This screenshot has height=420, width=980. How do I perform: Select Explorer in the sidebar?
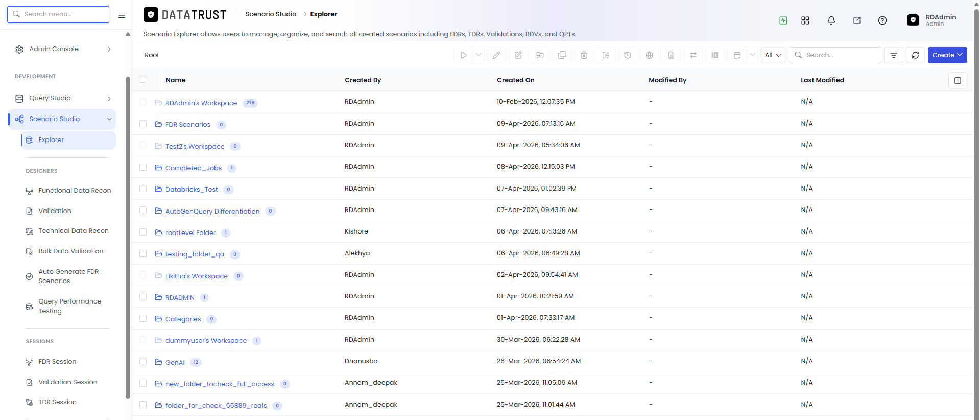coord(68,140)
